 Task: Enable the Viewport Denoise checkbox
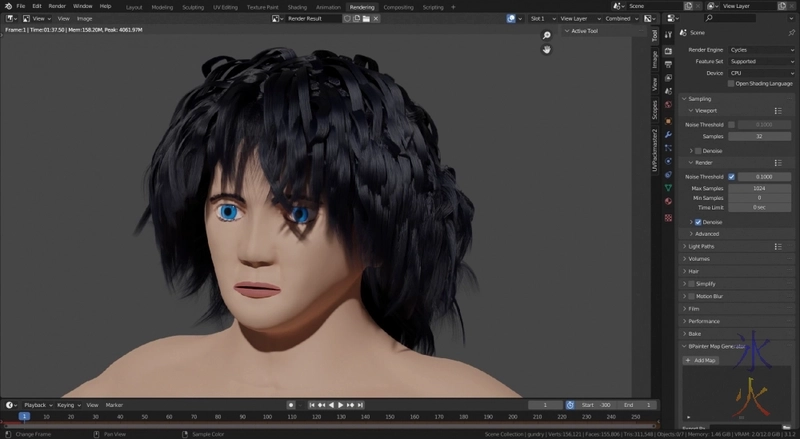click(x=698, y=151)
